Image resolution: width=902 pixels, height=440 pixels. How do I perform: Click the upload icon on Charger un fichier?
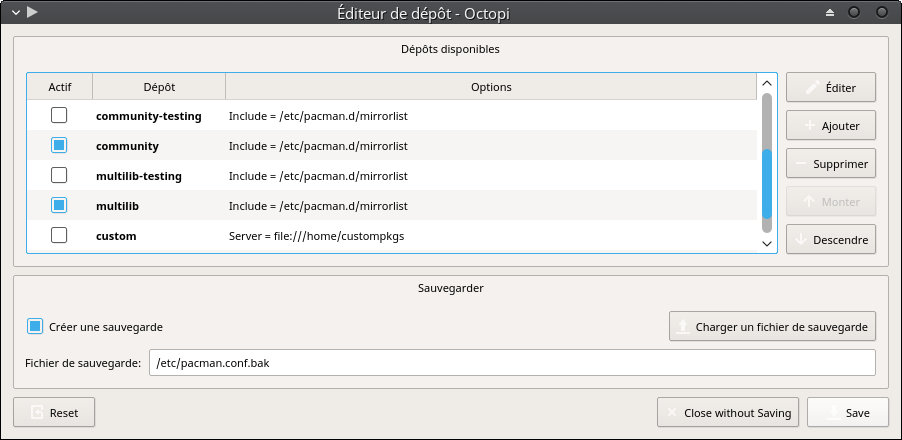point(683,327)
